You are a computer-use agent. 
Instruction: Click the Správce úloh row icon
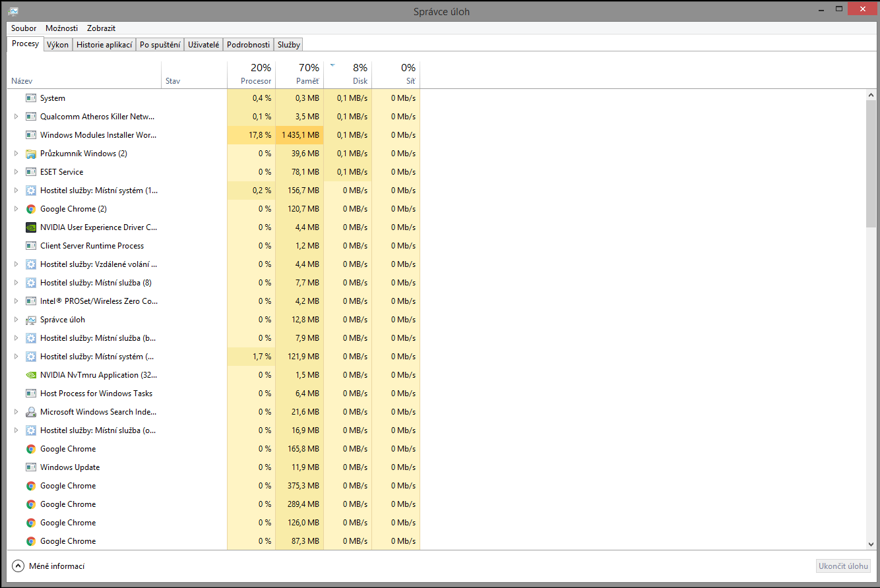click(x=30, y=320)
